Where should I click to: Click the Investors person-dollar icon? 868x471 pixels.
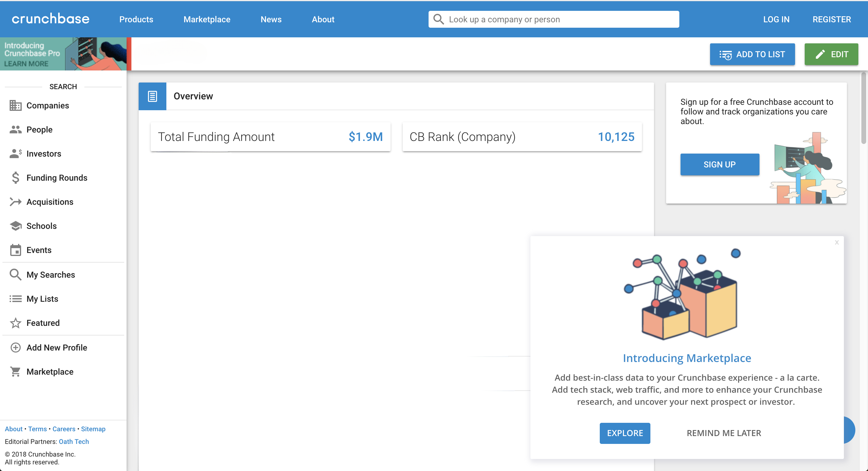[x=15, y=154]
